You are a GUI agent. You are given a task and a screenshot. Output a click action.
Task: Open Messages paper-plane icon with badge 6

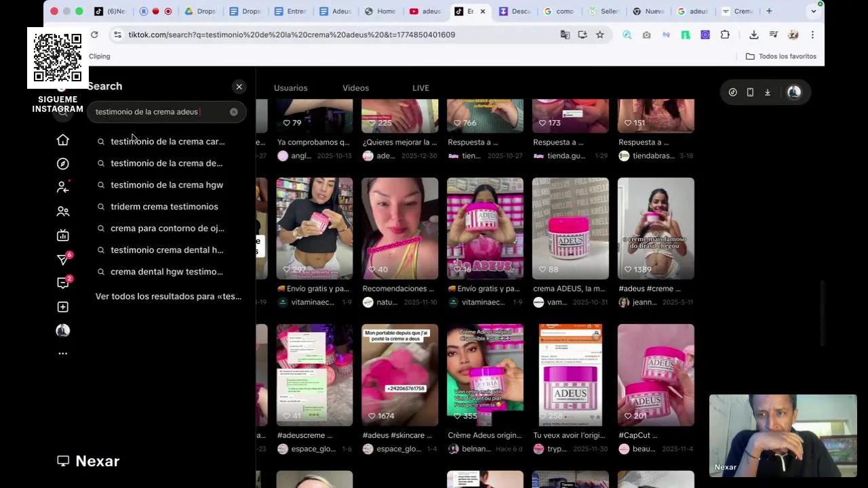coord(62,259)
